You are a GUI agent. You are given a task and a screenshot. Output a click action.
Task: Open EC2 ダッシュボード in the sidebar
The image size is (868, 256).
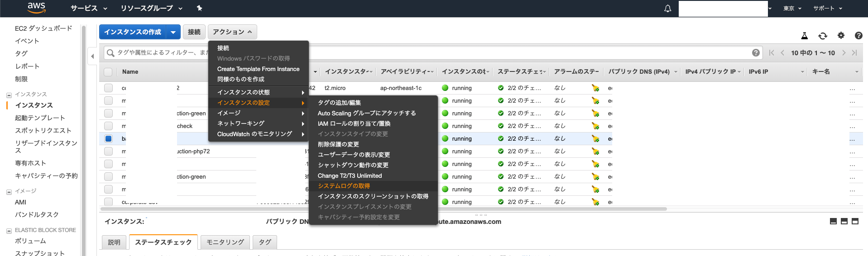pos(43,28)
